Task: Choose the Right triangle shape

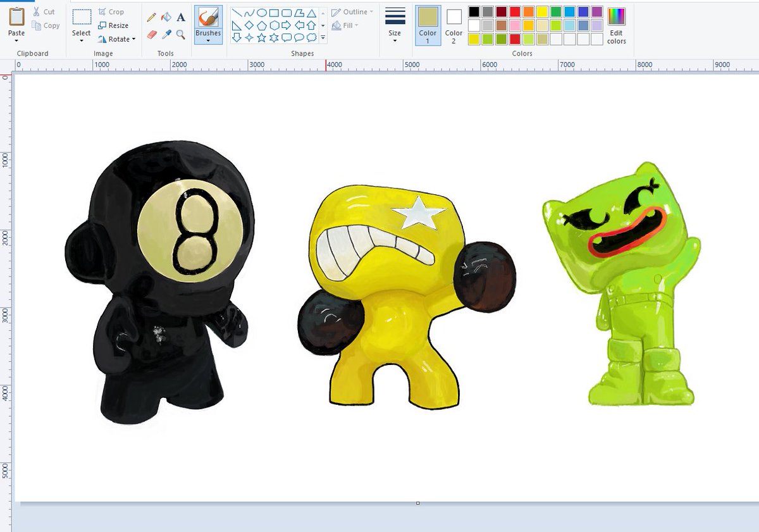Action: pyautogui.click(x=237, y=25)
